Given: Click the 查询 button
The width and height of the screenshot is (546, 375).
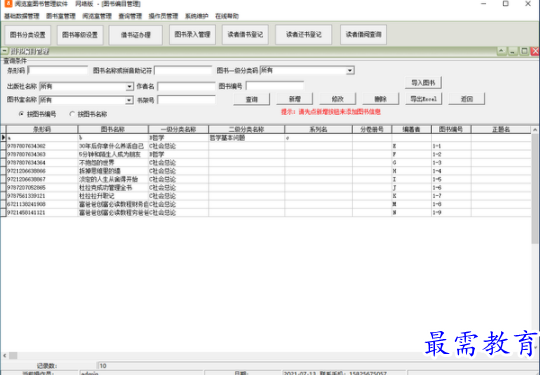Looking at the screenshot, I should pyautogui.click(x=251, y=99).
